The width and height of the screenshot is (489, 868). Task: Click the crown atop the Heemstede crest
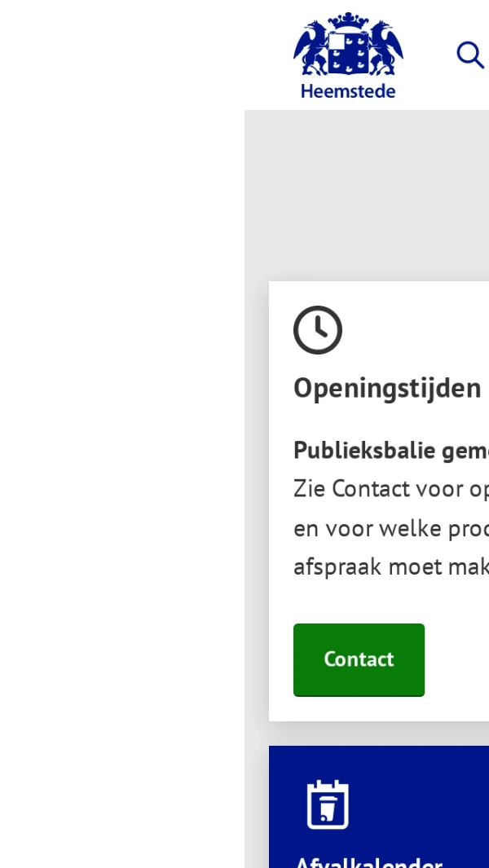tap(349, 21)
